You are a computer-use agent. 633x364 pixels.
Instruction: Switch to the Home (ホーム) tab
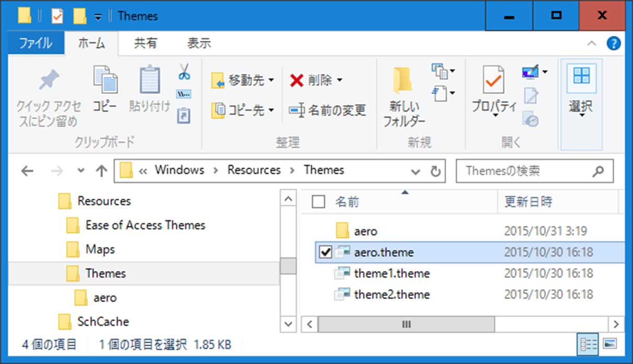92,43
